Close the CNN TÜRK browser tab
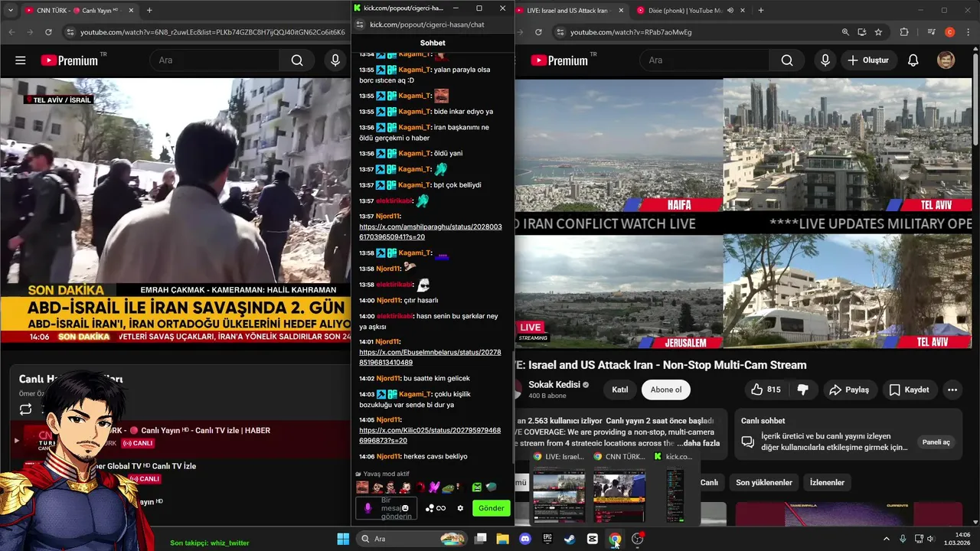Image resolution: width=980 pixels, height=551 pixels. (x=130, y=11)
